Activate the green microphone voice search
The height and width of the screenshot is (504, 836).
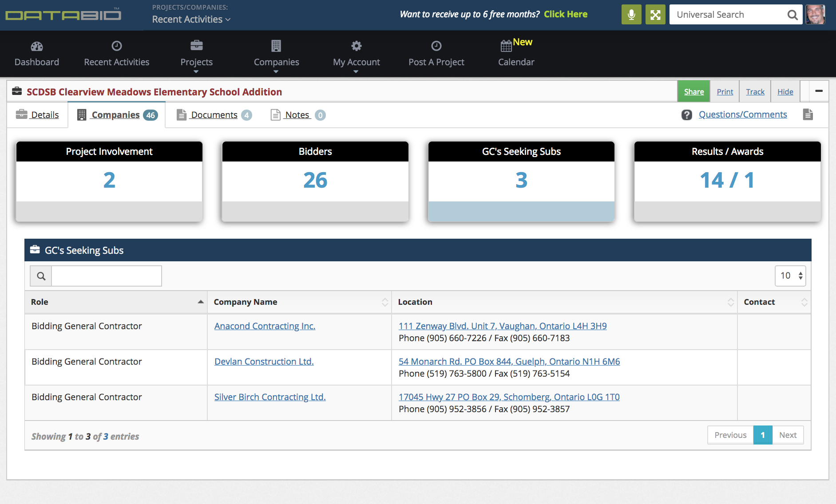point(631,15)
